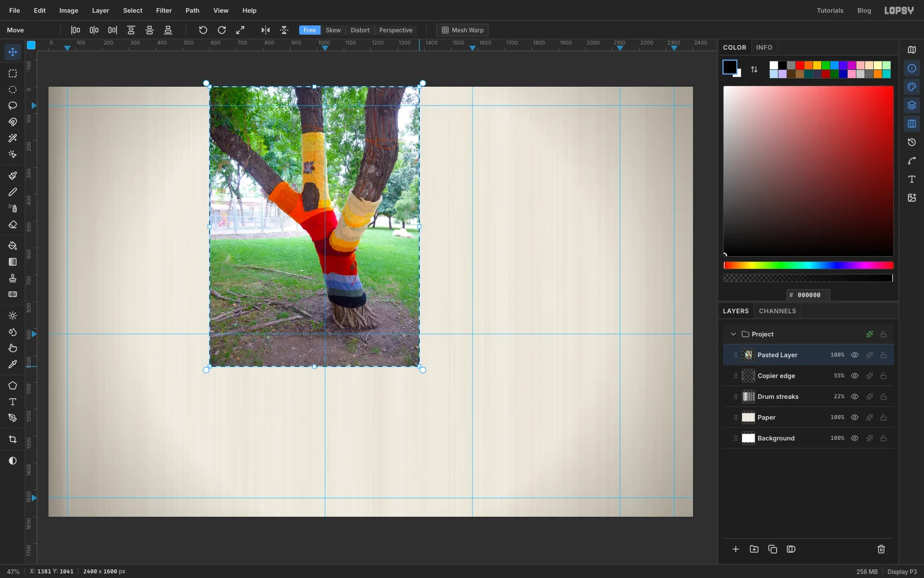The width and height of the screenshot is (924, 578).
Task: Add a new layer with plus icon
Action: tap(736, 549)
